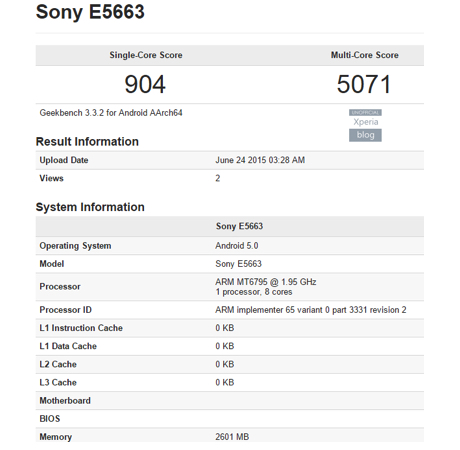Select the Motherboard row label
460x450 pixels.
pyautogui.click(x=65, y=401)
